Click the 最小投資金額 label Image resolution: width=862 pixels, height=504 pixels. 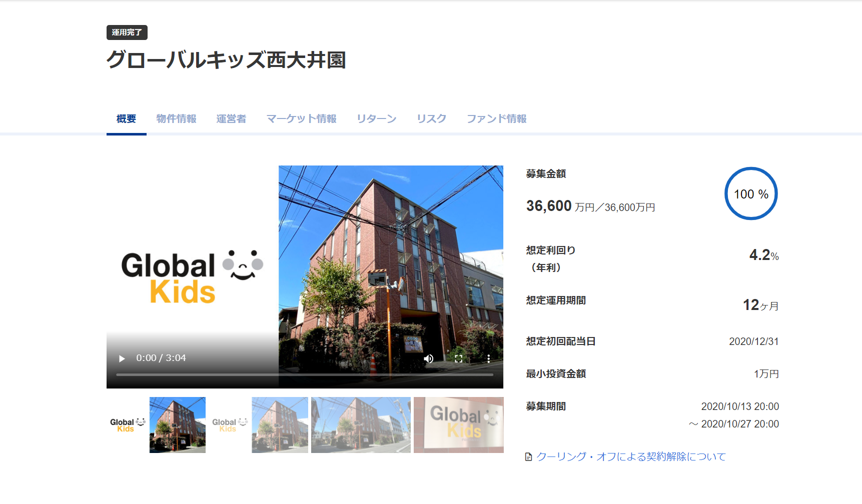[556, 374]
